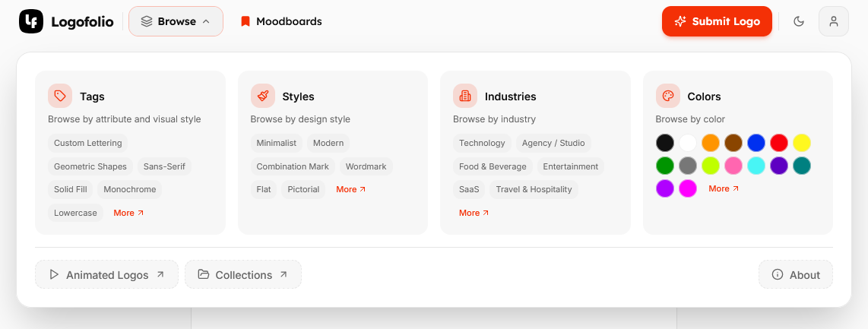Image resolution: width=868 pixels, height=329 pixels.
Task: Select the Technology industry chip
Action: click(482, 143)
